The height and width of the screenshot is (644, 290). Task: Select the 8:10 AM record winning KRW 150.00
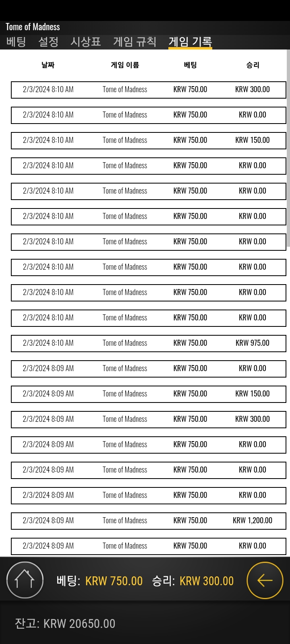click(x=149, y=140)
